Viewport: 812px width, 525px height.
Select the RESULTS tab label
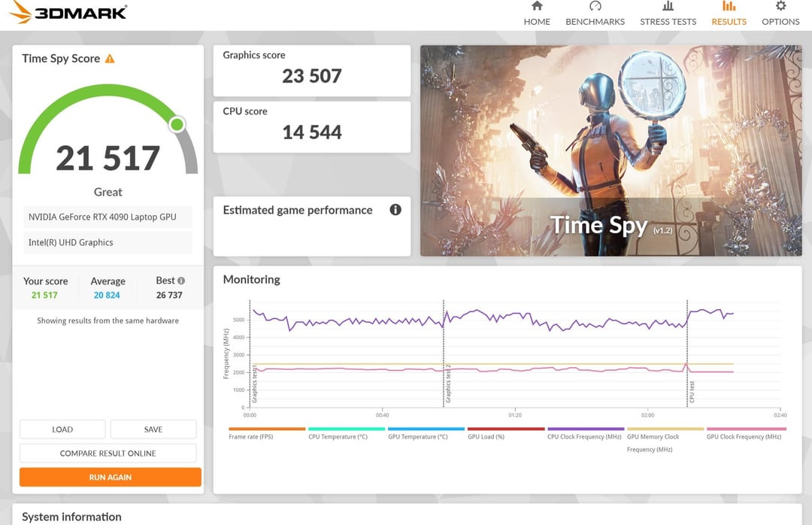tap(729, 22)
